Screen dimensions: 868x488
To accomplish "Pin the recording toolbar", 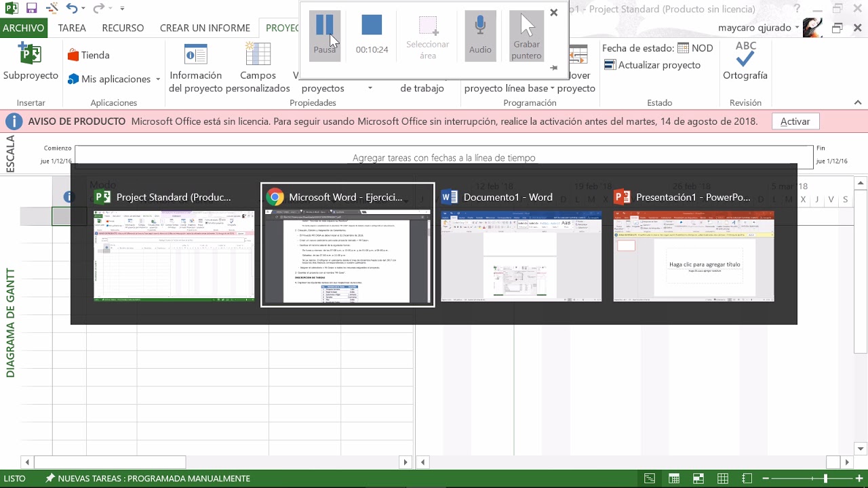I will [554, 68].
